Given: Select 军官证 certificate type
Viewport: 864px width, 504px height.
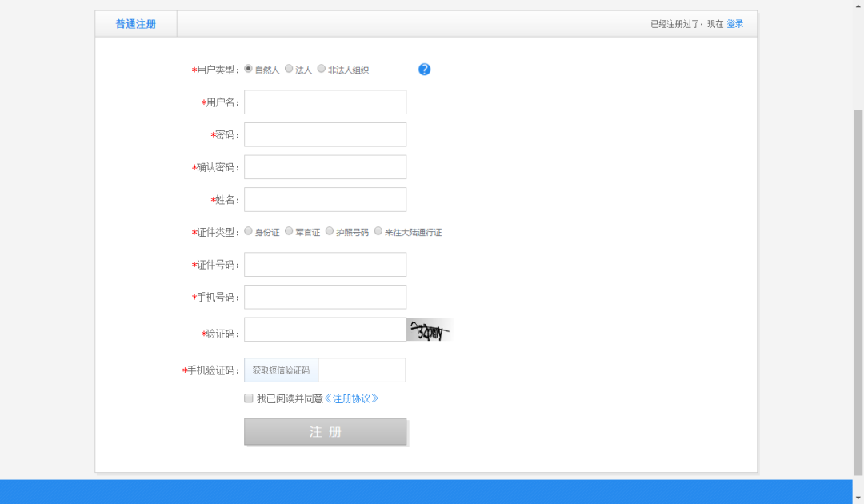Looking at the screenshot, I should pyautogui.click(x=290, y=231).
